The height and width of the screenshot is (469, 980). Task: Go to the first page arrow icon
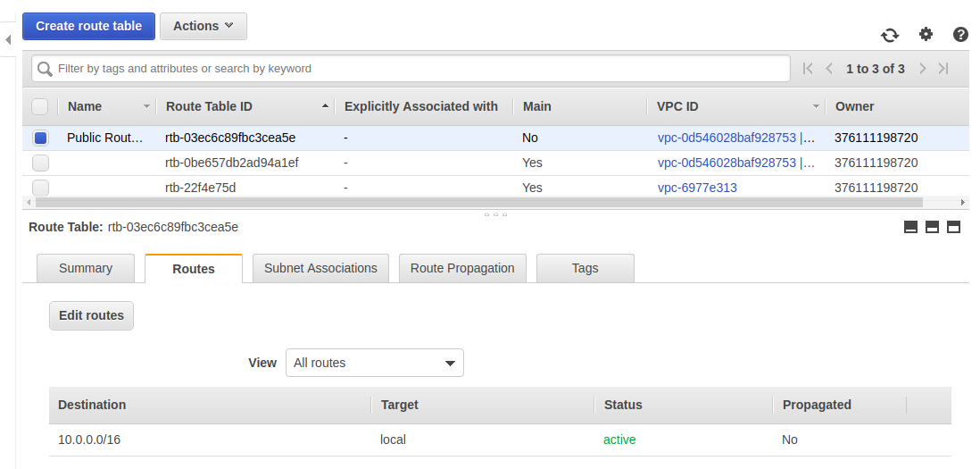point(808,69)
